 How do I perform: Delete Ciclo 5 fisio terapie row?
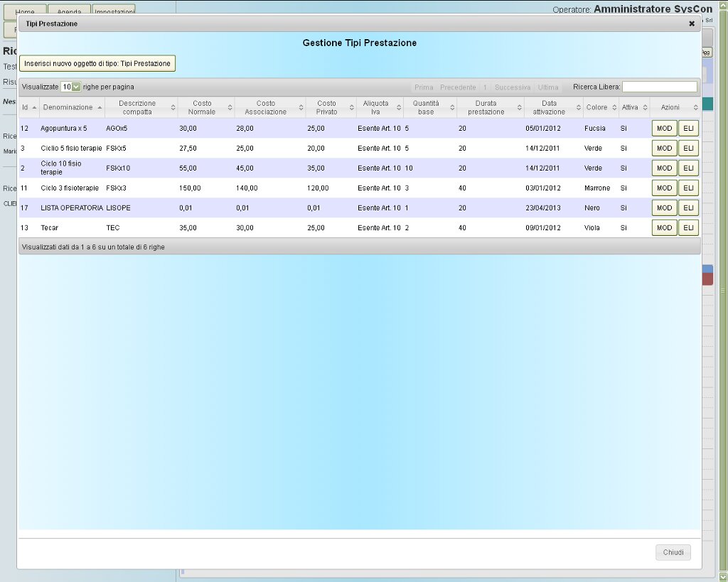tap(688, 148)
